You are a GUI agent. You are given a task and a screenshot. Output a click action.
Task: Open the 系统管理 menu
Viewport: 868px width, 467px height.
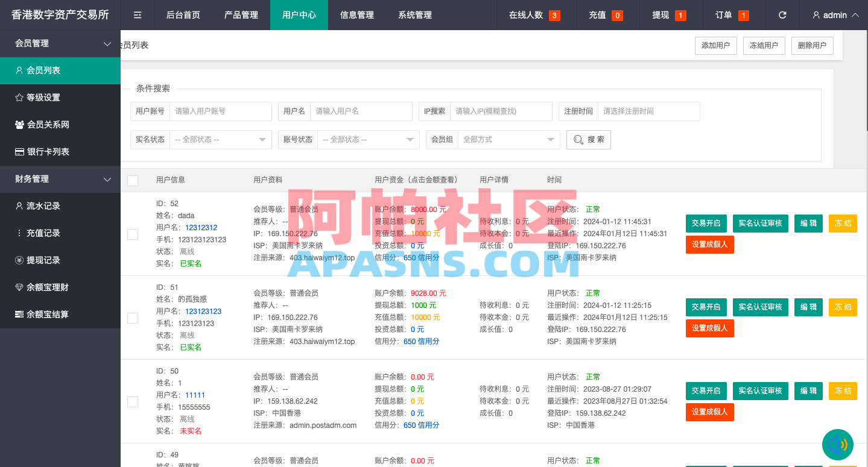(x=414, y=14)
